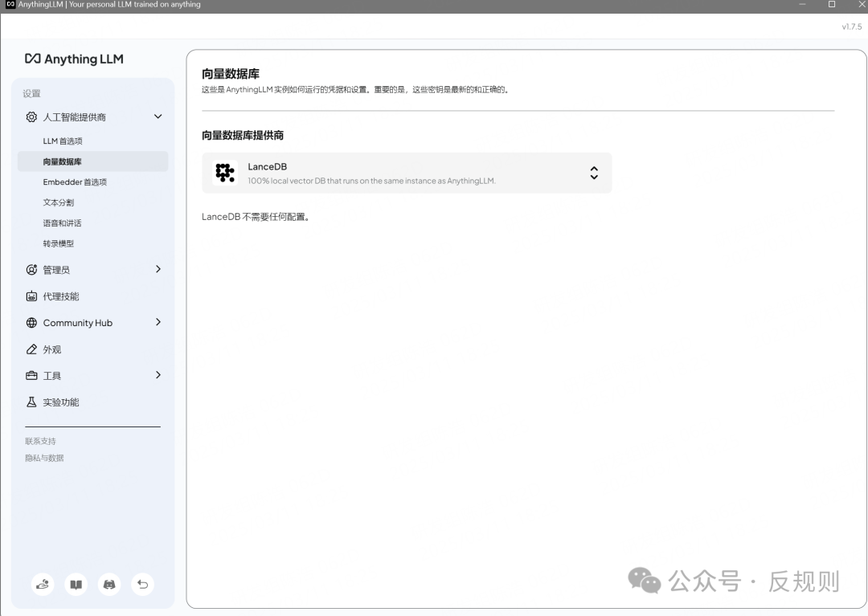Click the 外观 pencil icon
The width and height of the screenshot is (868, 616).
pyautogui.click(x=31, y=349)
